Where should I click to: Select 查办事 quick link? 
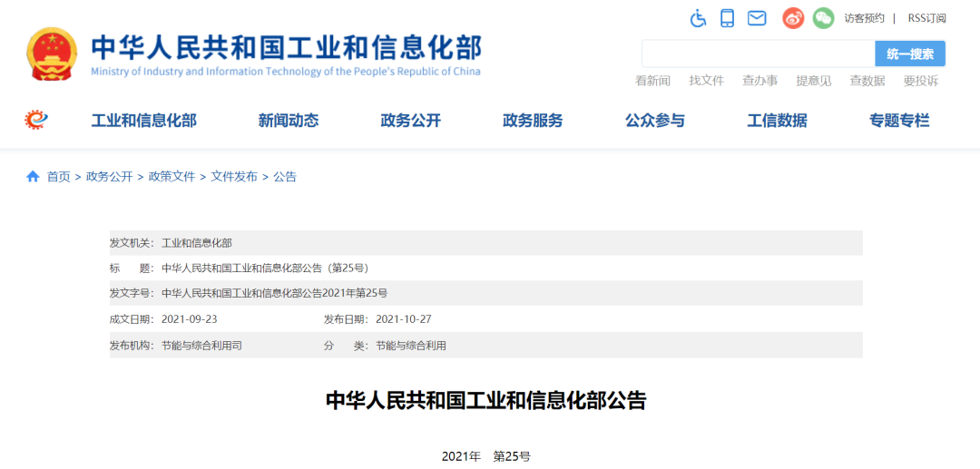[760, 81]
